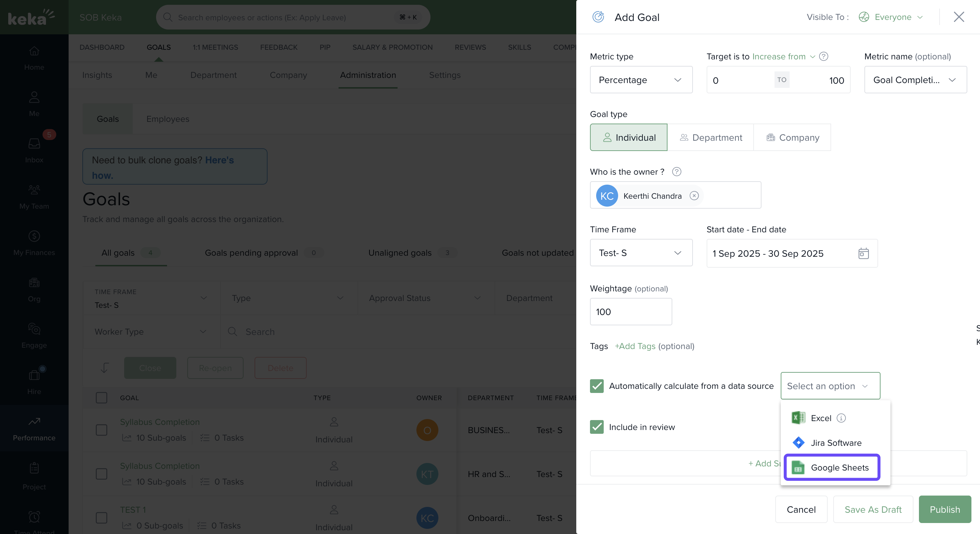Remove owner Keerthi Chandra with x icon
Image resolution: width=980 pixels, height=534 pixels.
coord(694,196)
